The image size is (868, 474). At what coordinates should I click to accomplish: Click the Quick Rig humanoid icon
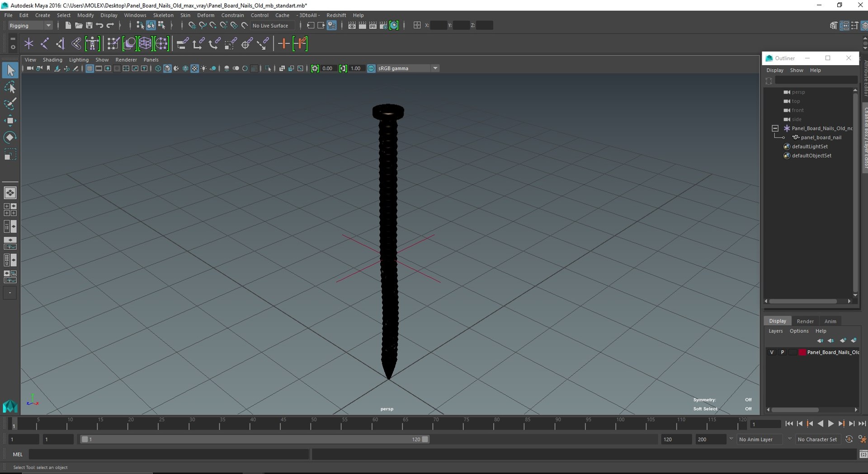[x=92, y=44]
